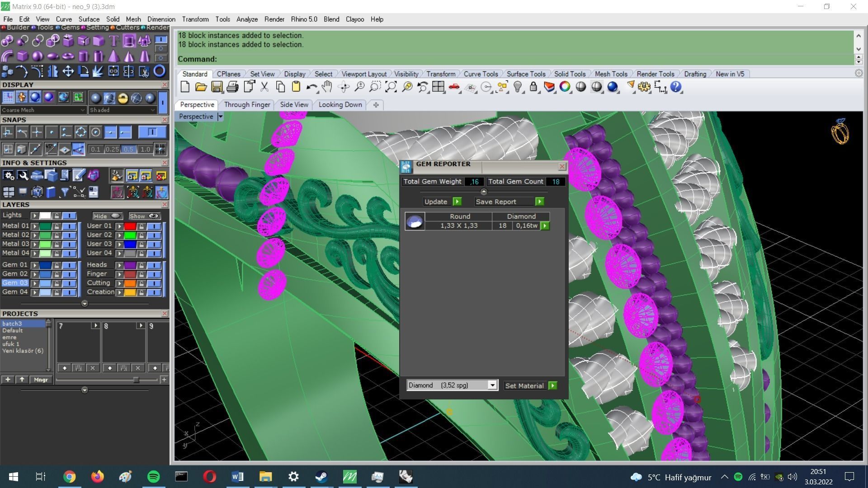Click the Zoom Extents icon
The height and width of the screenshot is (488, 868).
click(x=391, y=87)
